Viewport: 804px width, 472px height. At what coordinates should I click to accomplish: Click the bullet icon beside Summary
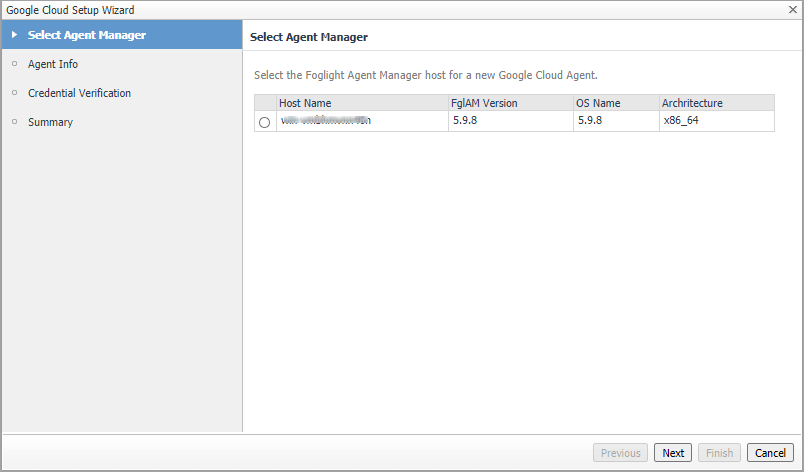point(14,122)
